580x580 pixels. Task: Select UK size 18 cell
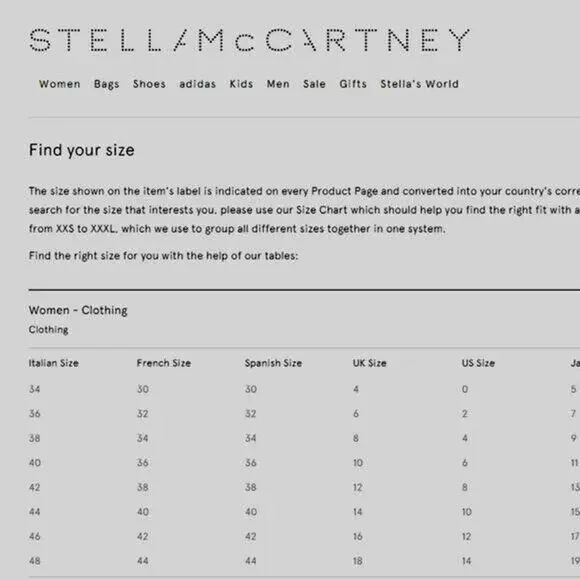358,561
